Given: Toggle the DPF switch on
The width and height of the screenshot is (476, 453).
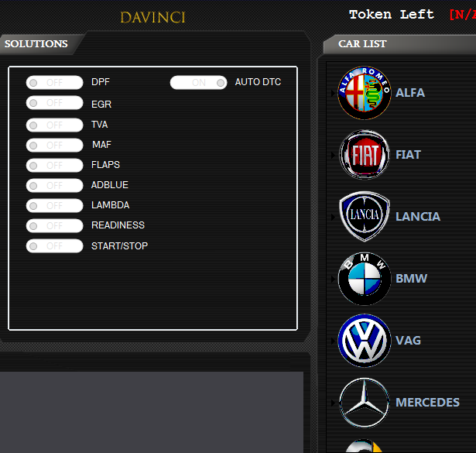Looking at the screenshot, I should 55,83.
